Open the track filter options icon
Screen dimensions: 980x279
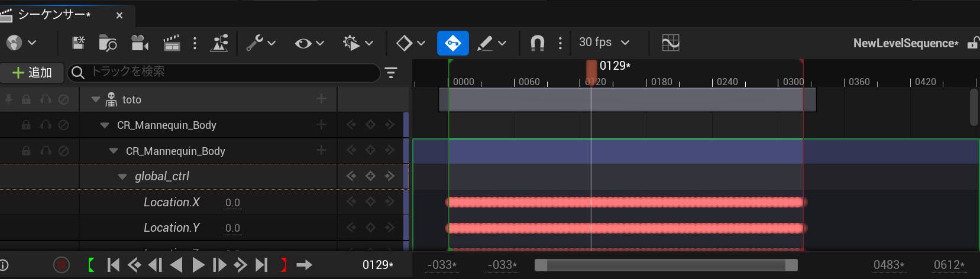click(391, 73)
